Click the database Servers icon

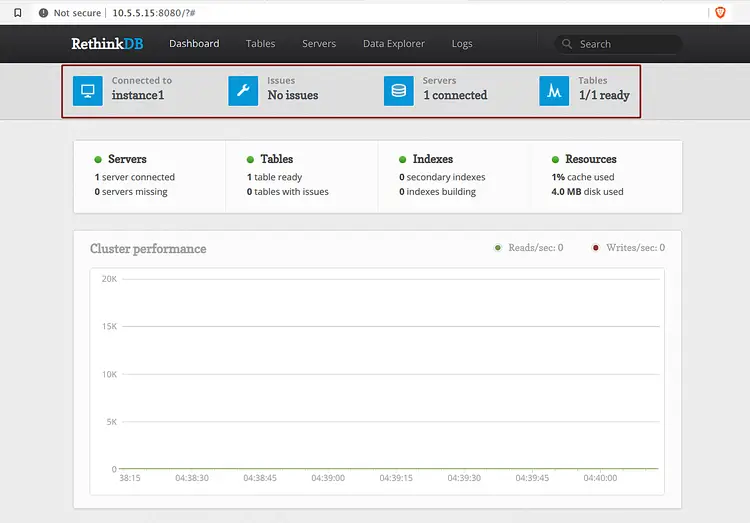click(398, 90)
